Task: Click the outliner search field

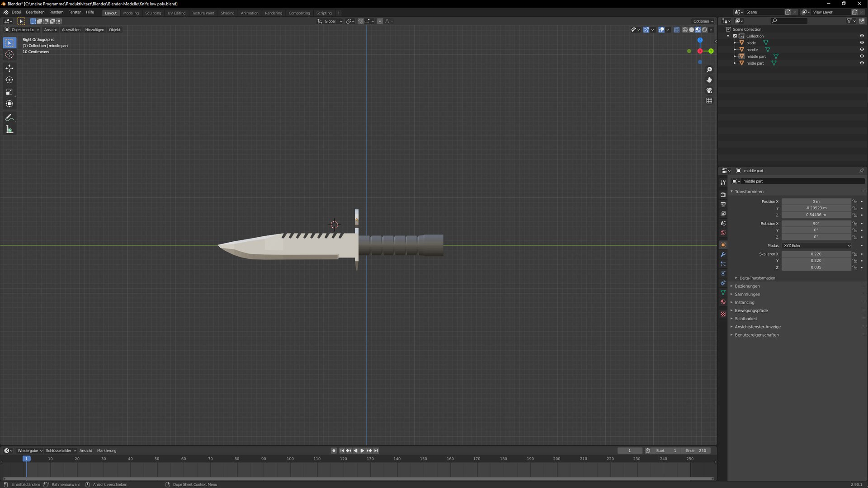Action: point(789,21)
